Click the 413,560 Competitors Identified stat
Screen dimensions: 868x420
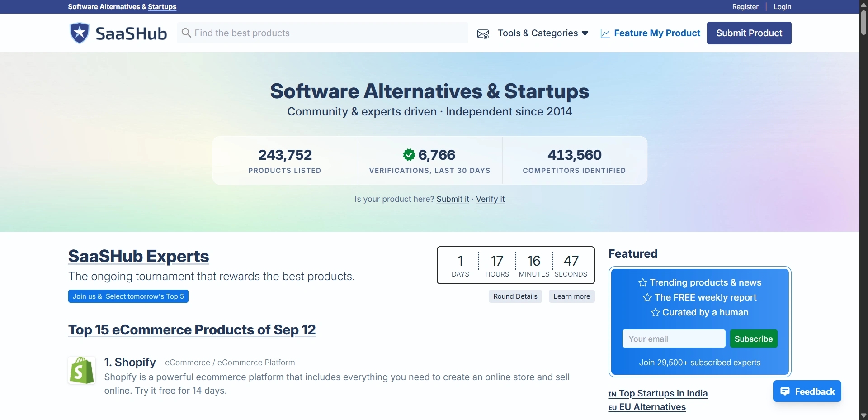tap(575, 161)
